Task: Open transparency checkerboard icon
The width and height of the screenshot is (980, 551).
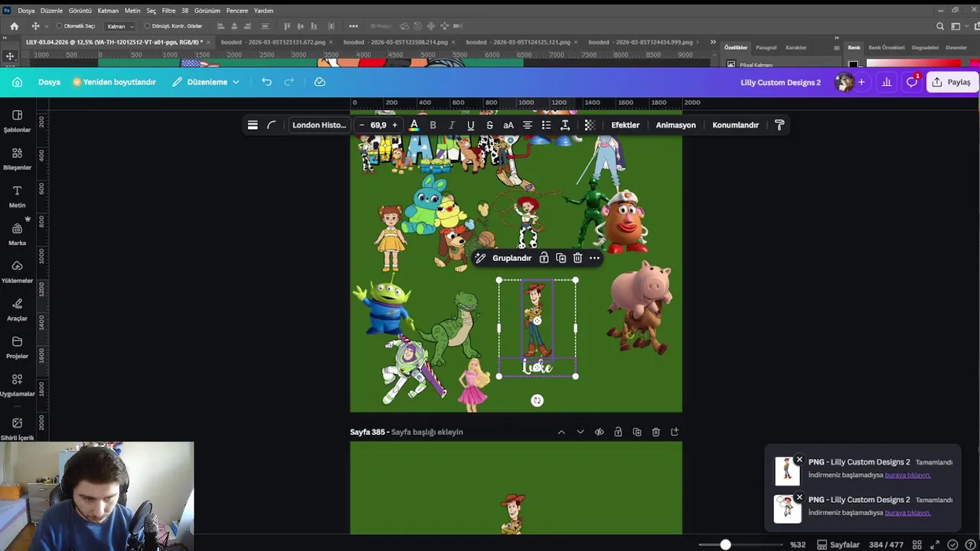Action: coord(590,125)
